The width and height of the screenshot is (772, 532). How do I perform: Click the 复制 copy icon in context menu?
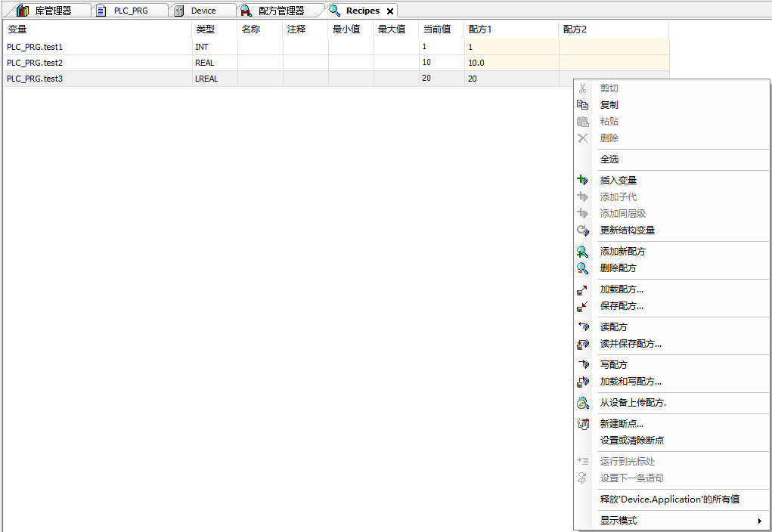point(582,104)
